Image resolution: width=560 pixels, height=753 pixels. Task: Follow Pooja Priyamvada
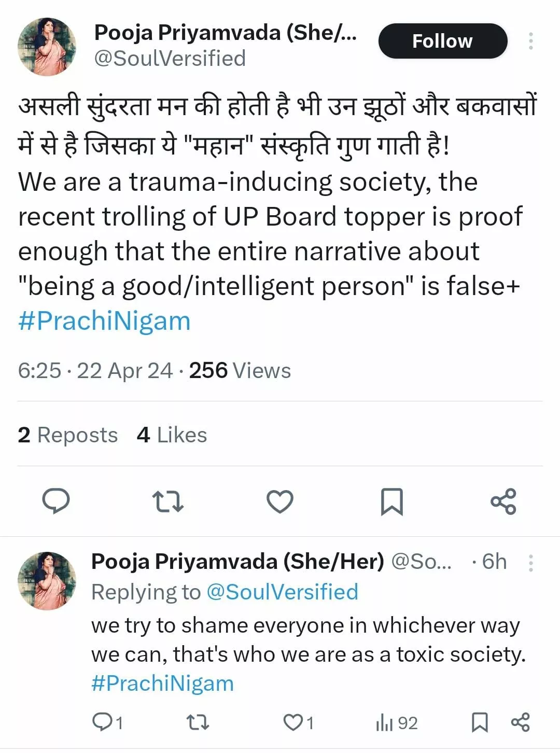point(442,41)
